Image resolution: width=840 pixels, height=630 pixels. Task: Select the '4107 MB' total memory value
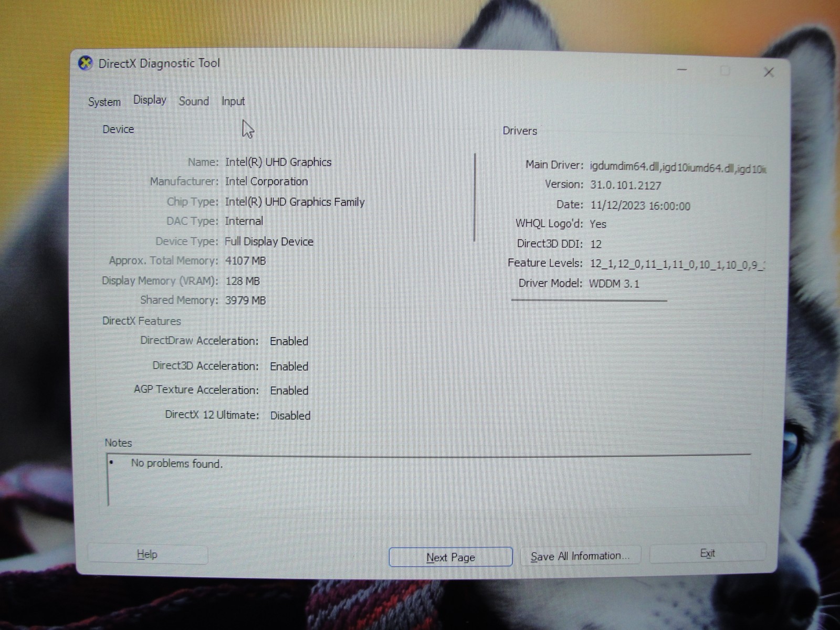coord(245,261)
